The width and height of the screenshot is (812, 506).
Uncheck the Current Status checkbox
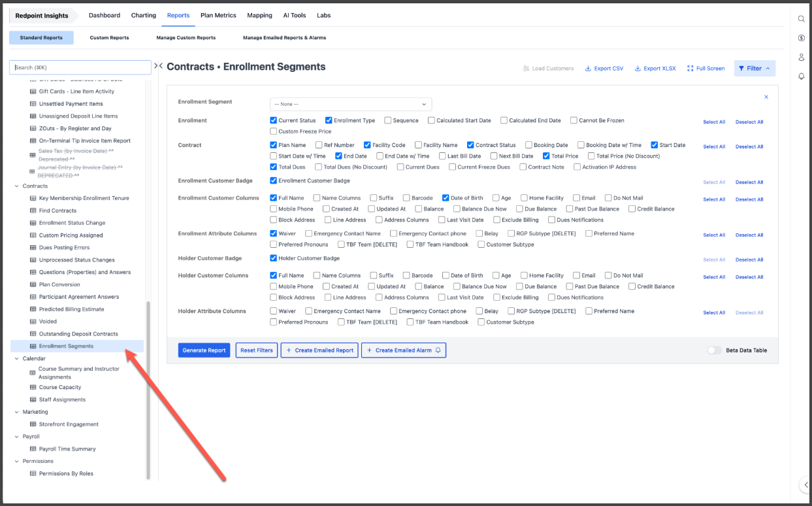pos(274,120)
